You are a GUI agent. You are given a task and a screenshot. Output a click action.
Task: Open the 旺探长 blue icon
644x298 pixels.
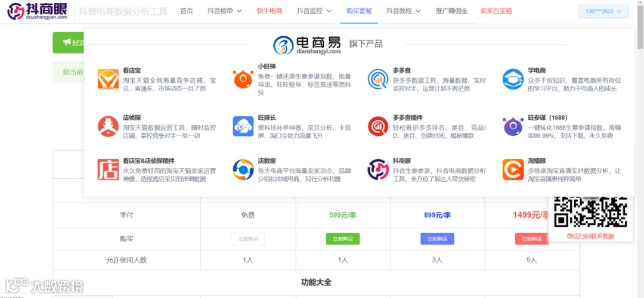click(x=243, y=126)
